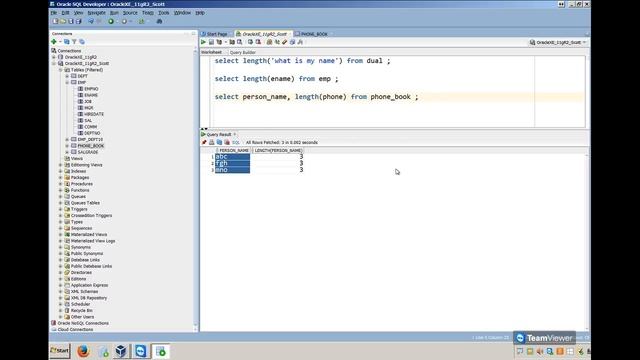Click the 'abc' result cell

pos(232,157)
